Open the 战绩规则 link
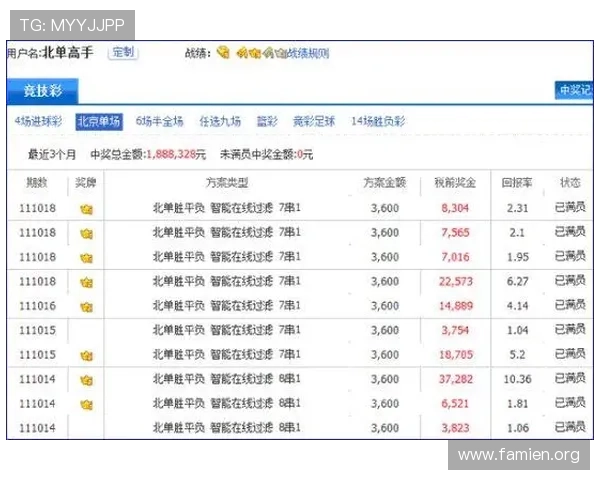 click(308, 53)
